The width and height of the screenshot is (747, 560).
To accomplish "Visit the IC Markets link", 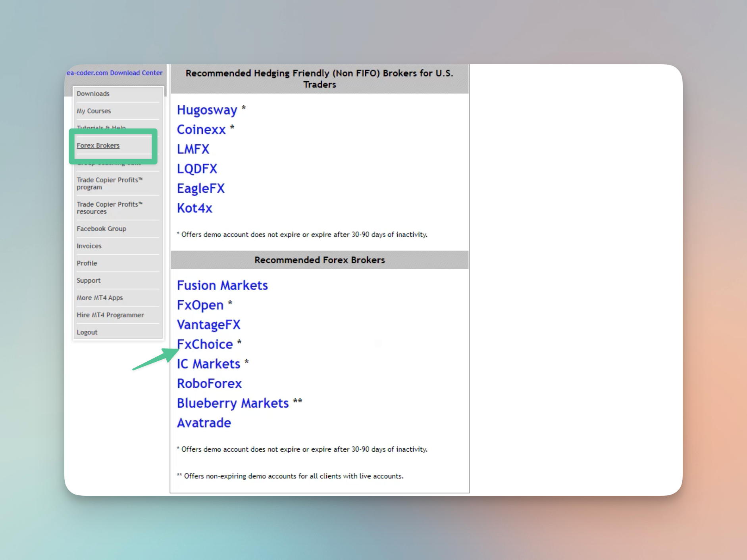I will [208, 364].
